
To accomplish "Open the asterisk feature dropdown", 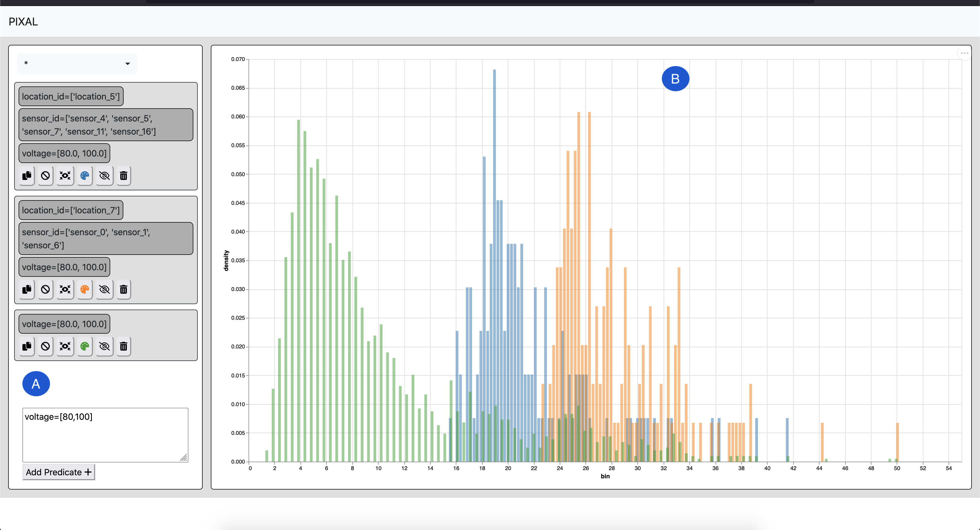I will [77, 63].
